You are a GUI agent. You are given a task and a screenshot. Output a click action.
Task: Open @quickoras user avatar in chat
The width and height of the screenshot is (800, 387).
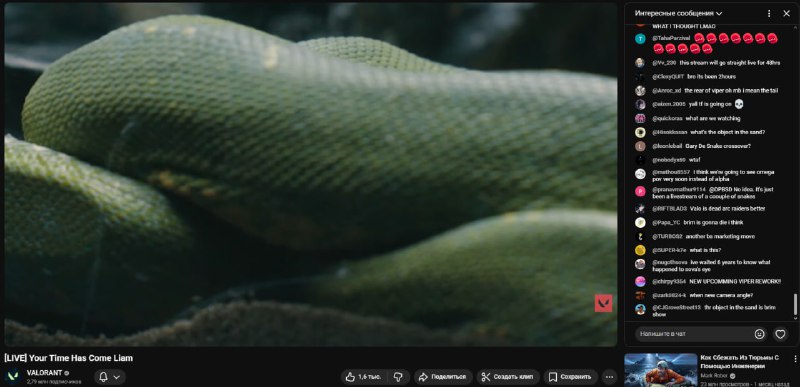640,118
